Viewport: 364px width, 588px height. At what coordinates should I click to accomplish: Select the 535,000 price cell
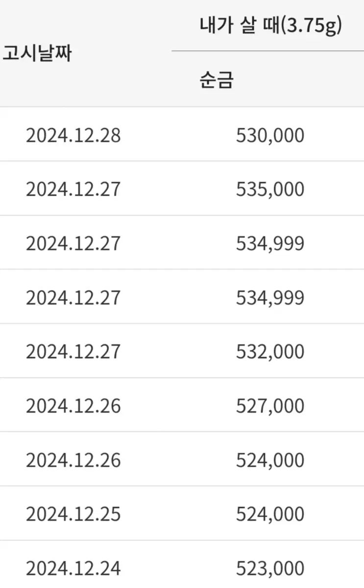tap(270, 189)
